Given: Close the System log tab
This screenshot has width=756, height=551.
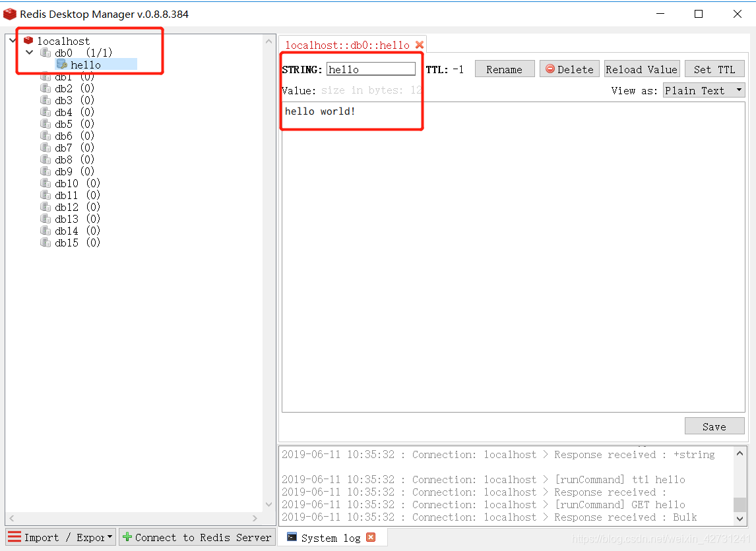Looking at the screenshot, I should click(x=370, y=537).
